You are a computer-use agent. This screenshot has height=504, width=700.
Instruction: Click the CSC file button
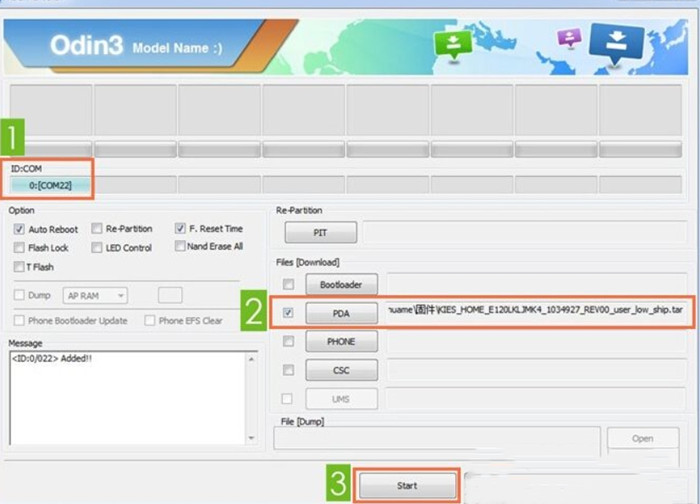click(x=341, y=370)
